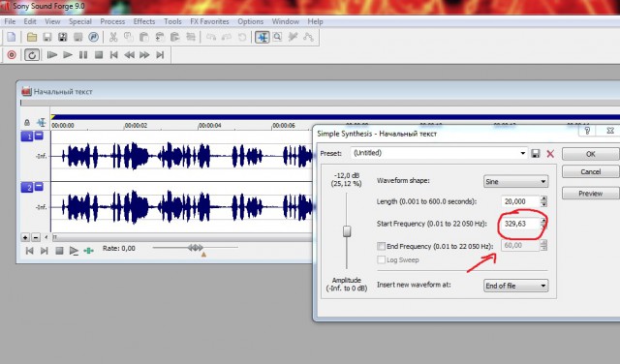Click the Amplitude slider handle
The image size is (620, 364).
click(347, 231)
